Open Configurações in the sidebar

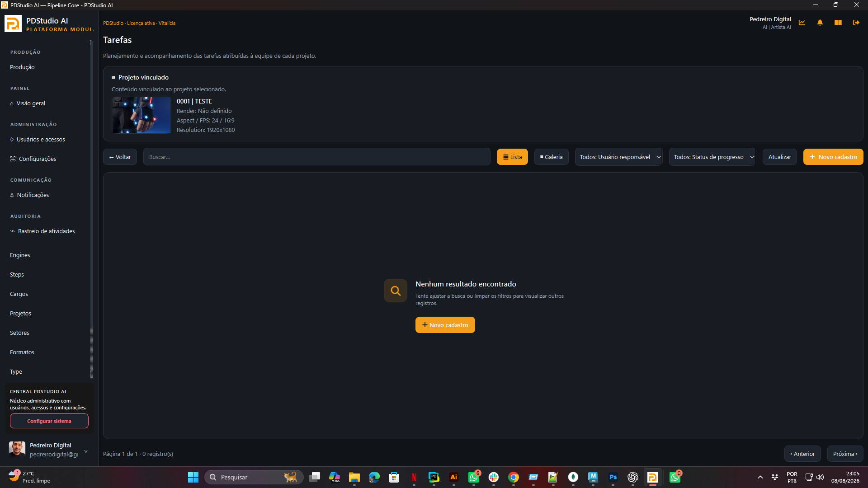tap(33, 159)
